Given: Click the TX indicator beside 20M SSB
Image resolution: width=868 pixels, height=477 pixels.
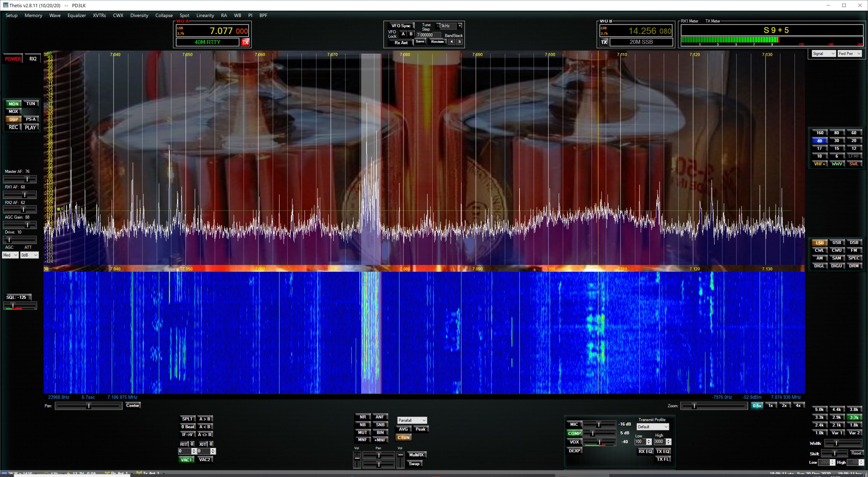Looking at the screenshot, I should coord(604,42).
